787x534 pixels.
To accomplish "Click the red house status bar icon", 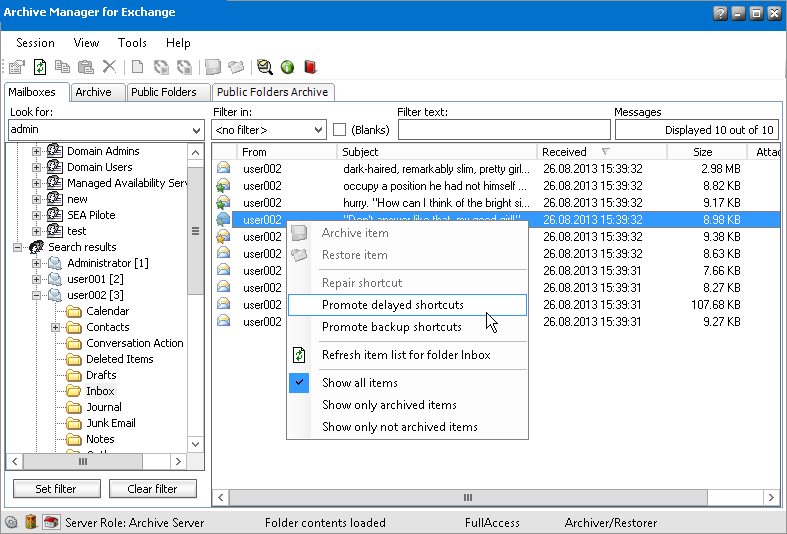I will (x=51, y=522).
